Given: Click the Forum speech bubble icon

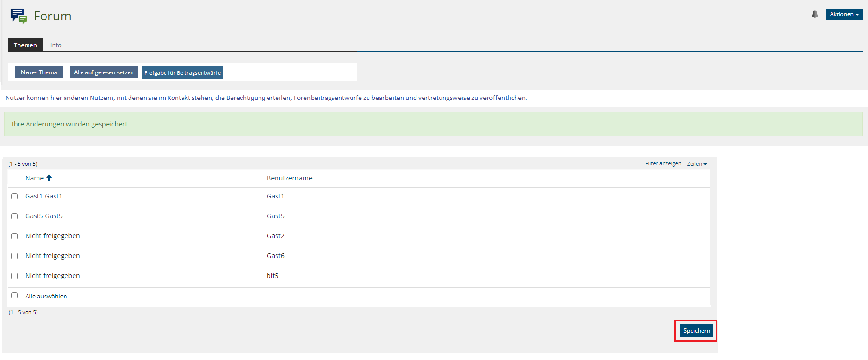Looking at the screenshot, I should tap(18, 16).
